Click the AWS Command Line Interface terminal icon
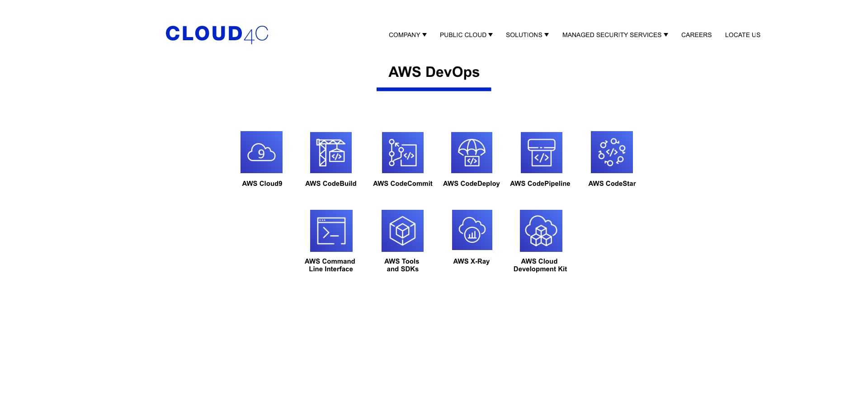The width and height of the screenshot is (868, 397). click(331, 231)
